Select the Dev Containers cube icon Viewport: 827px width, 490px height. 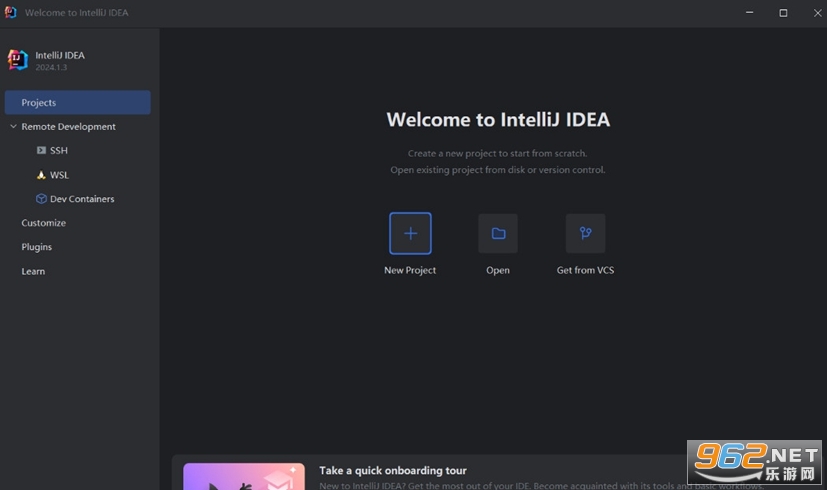[41, 199]
